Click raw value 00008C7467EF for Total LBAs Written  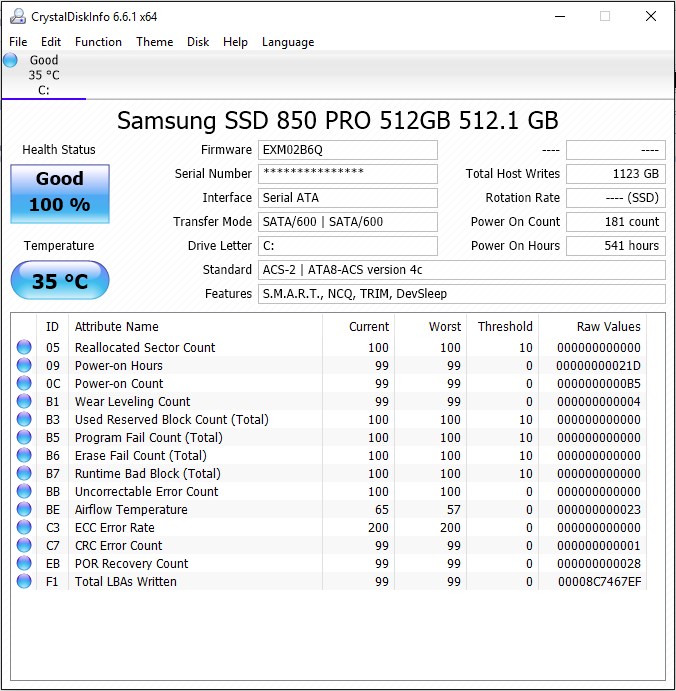coord(600,581)
